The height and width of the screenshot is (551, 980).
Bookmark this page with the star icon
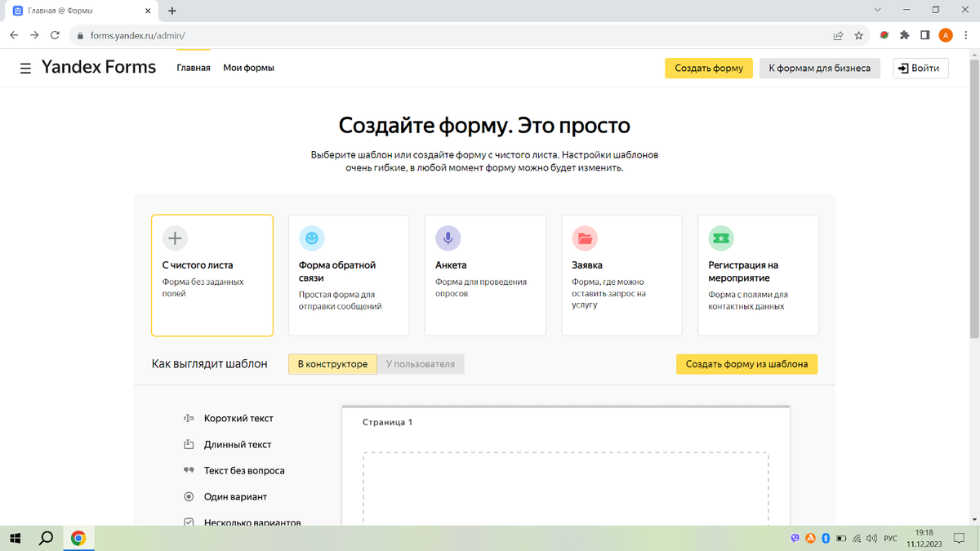[858, 36]
